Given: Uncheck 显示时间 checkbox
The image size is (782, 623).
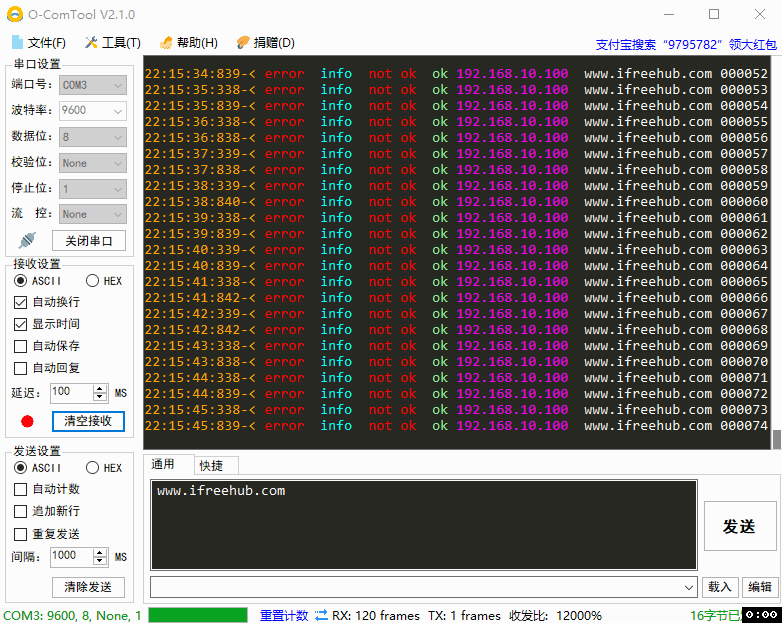Looking at the screenshot, I should [20, 325].
